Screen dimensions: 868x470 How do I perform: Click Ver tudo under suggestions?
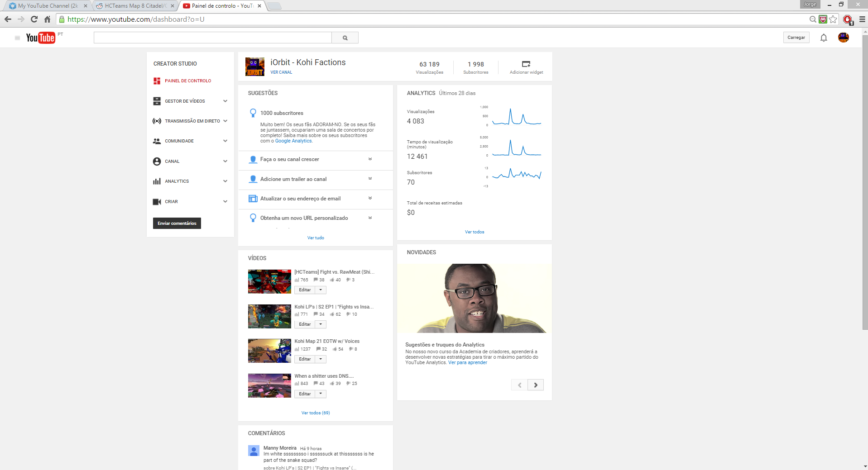pos(316,238)
